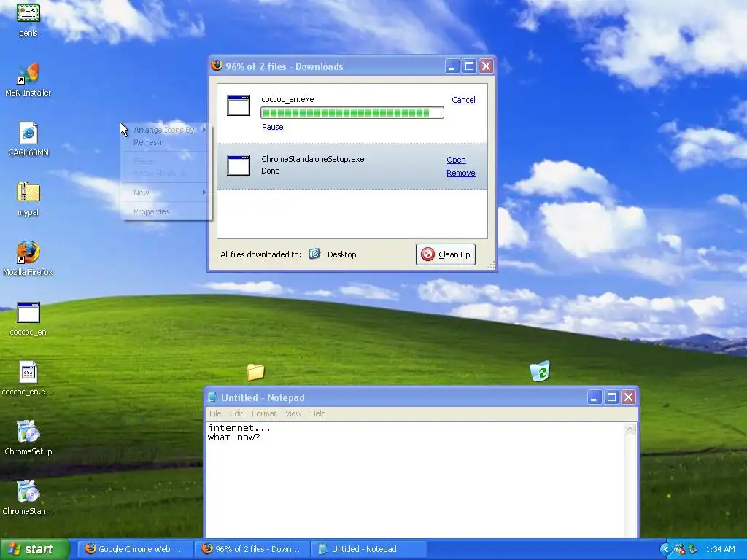Open the Notepad Format menu
This screenshot has height=560, width=747.
[264, 413]
